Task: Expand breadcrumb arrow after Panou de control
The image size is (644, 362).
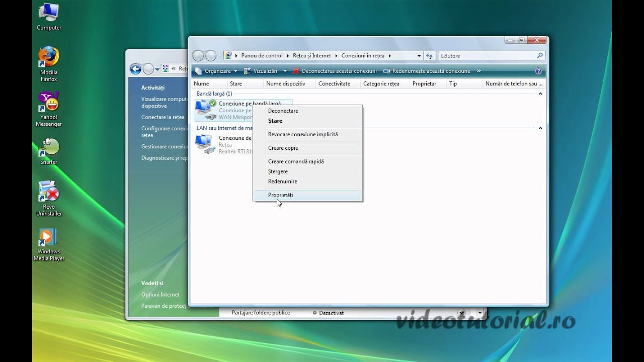Action: tap(288, 56)
